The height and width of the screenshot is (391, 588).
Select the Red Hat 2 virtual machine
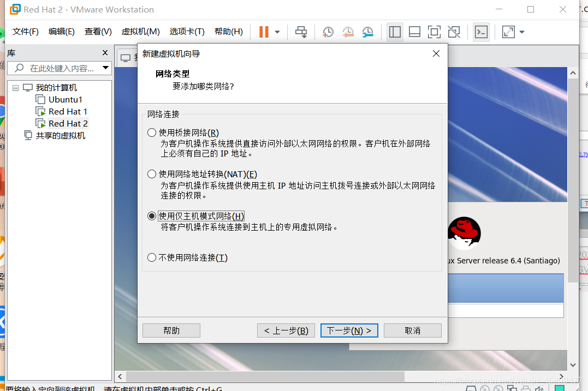click(x=68, y=124)
